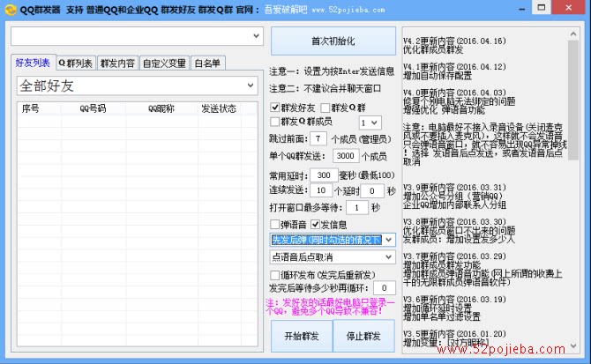
Task: Click the 增加自动保存配置 changelog text
Action: click(x=438, y=76)
